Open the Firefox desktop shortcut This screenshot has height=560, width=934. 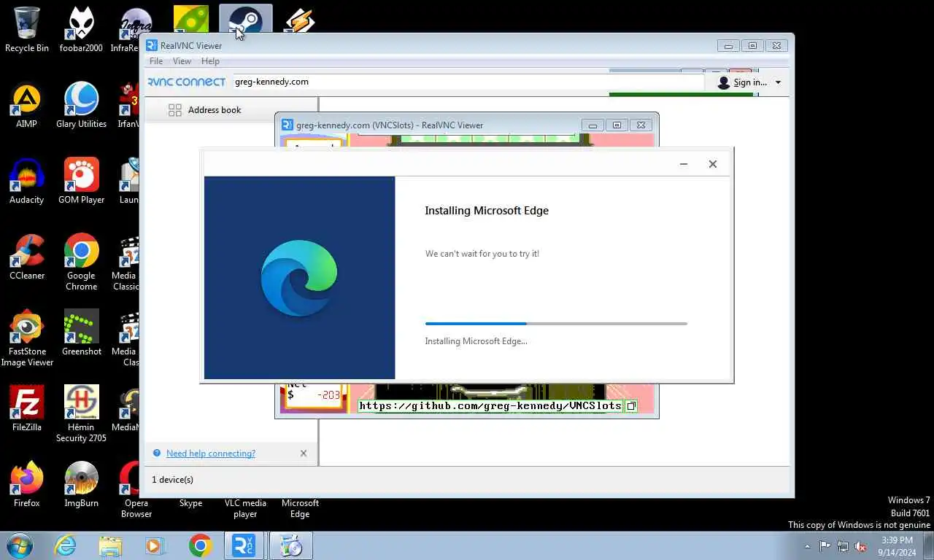click(x=27, y=484)
